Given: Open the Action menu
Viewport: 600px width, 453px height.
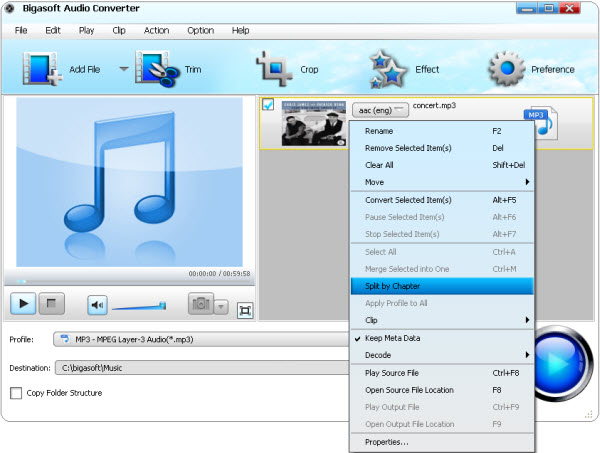Looking at the screenshot, I should pos(157,30).
